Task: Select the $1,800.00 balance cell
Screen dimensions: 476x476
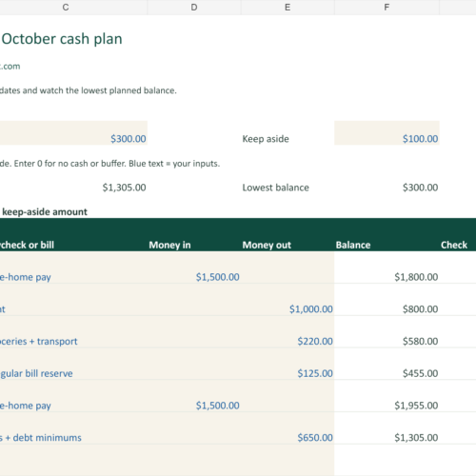Action: coord(387,268)
